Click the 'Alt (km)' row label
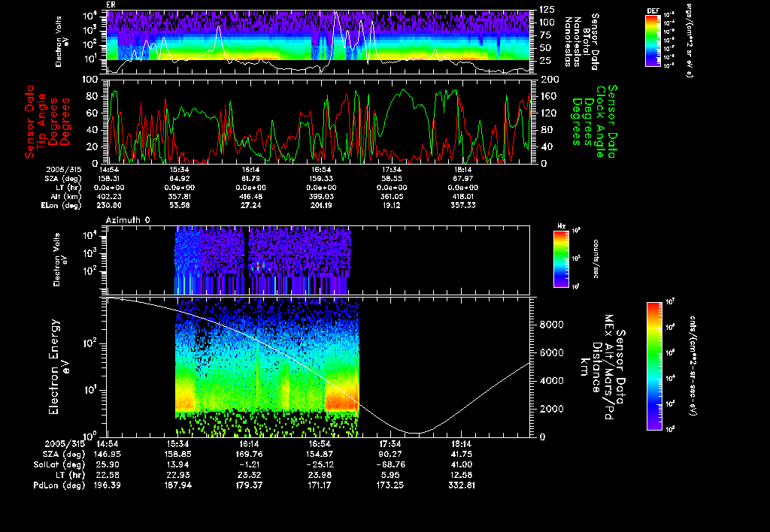Image resolution: width=770 pixels, height=532 pixels. click(66, 197)
